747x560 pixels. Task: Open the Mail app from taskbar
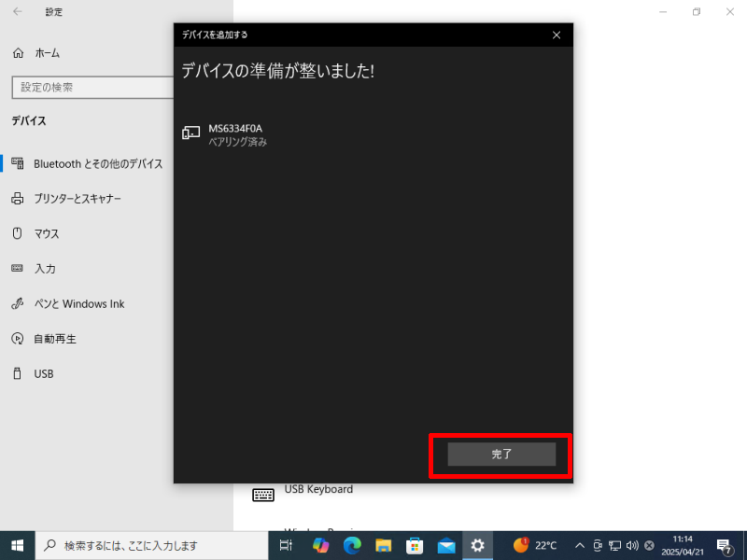(x=446, y=546)
